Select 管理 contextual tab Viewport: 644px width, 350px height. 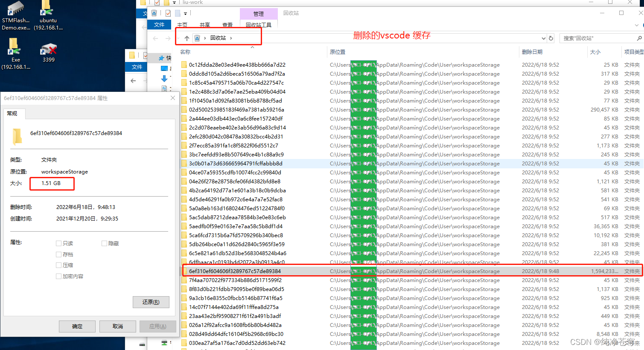pos(259,14)
